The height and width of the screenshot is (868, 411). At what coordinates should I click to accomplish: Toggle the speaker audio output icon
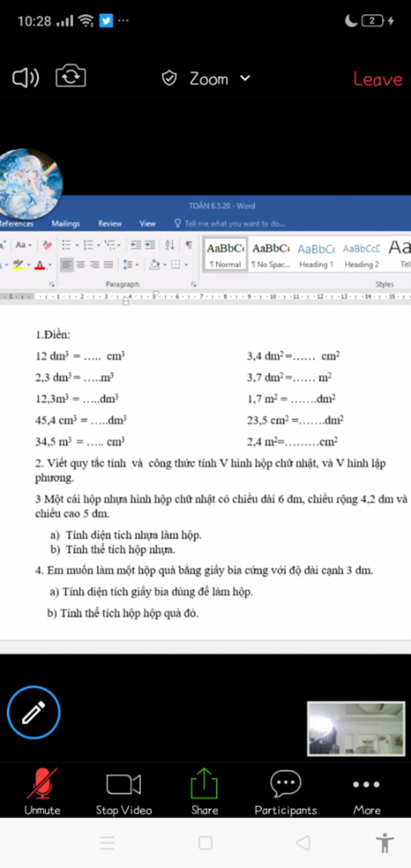pos(26,77)
